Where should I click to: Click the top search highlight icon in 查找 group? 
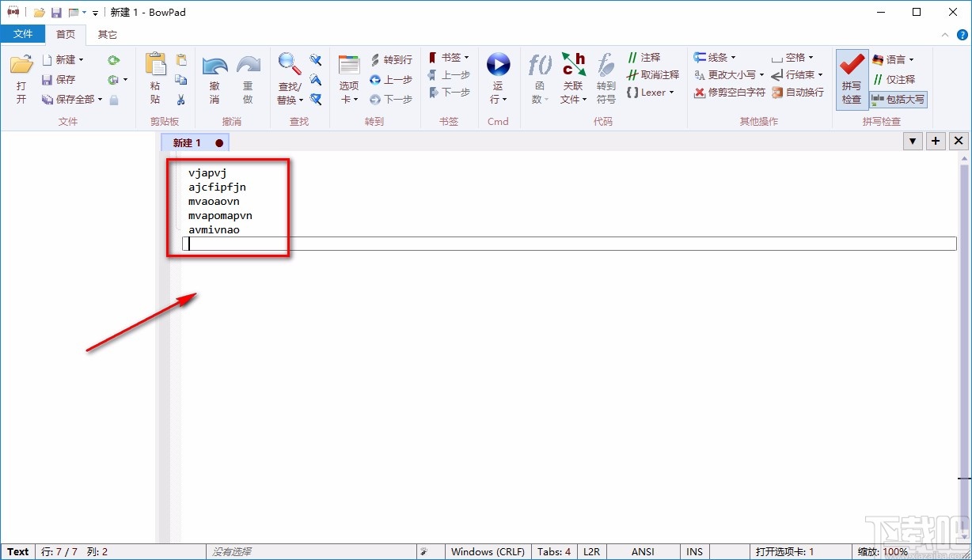[x=315, y=60]
